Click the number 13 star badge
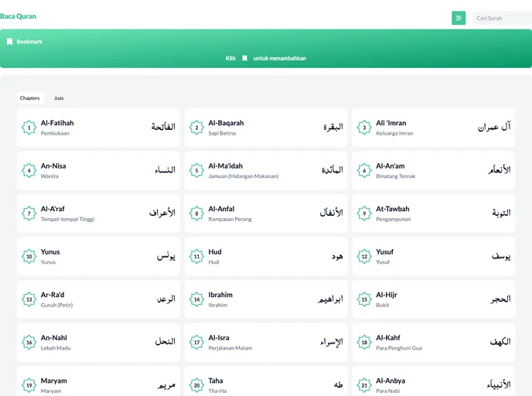 pos(29,299)
